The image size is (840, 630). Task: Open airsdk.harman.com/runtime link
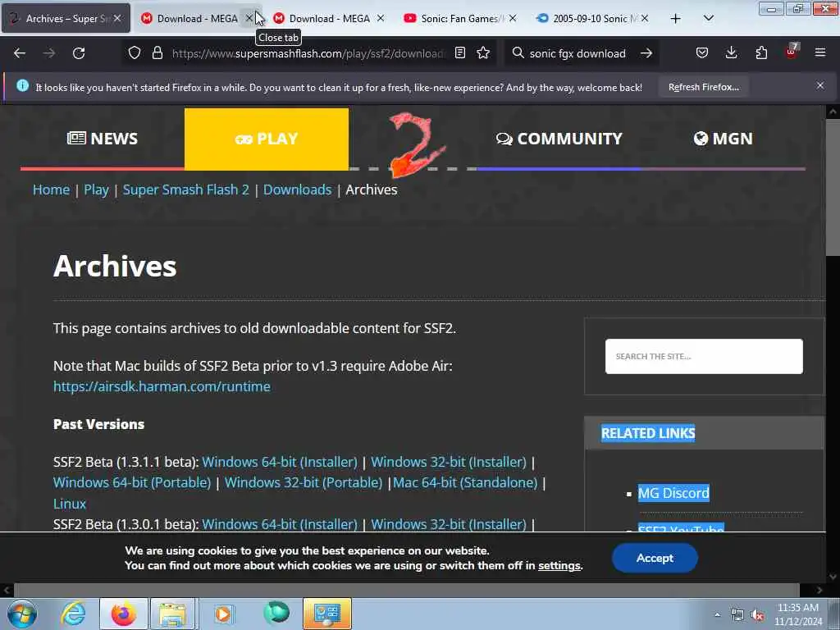click(x=162, y=386)
